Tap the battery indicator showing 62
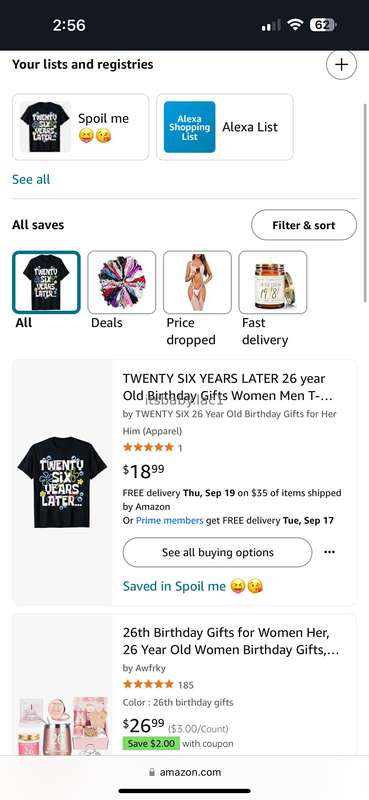The image size is (369, 800). 323,25
